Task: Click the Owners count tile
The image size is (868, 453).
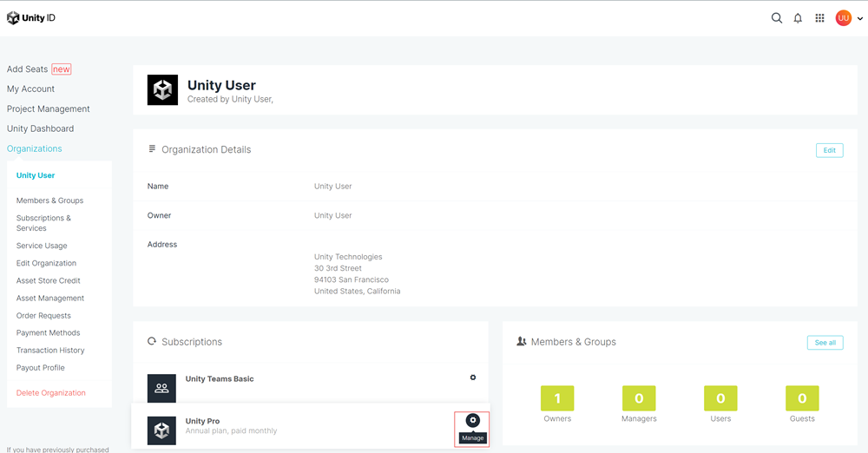Action: tap(557, 398)
